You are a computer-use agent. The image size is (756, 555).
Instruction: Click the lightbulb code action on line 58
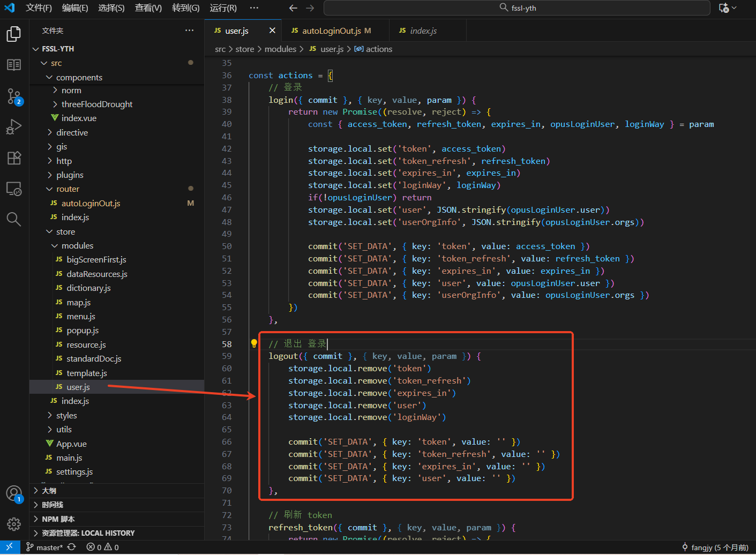point(254,343)
